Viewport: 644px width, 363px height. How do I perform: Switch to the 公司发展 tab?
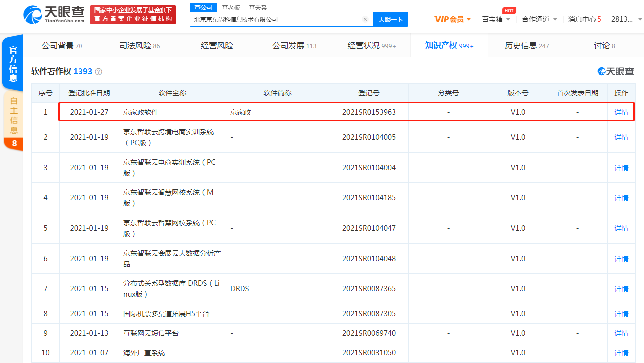pos(294,46)
